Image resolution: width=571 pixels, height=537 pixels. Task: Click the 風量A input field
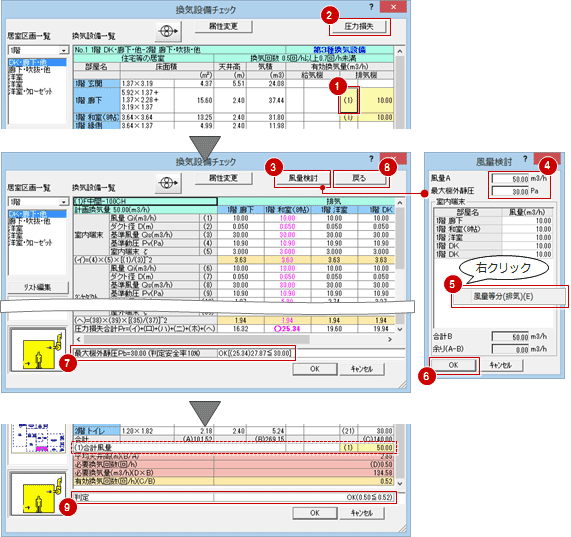[x=511, y=179]
